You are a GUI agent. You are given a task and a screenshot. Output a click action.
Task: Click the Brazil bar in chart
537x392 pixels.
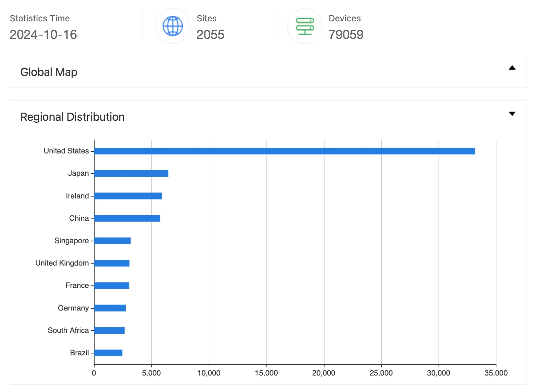[108, 353]
